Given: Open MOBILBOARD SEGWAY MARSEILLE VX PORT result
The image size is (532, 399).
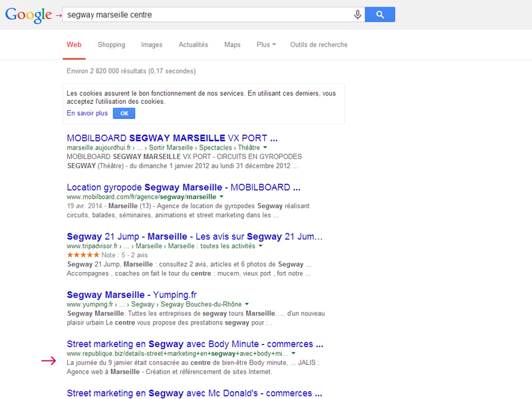Looking at the screenshot, I should tap(172, 138).
